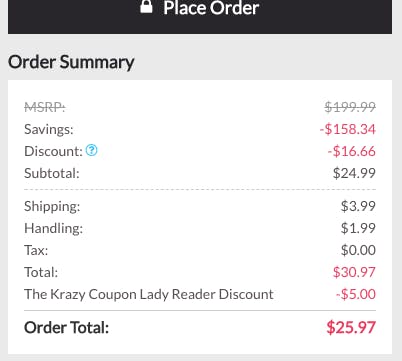Select the Savings label

click(49, 129)
